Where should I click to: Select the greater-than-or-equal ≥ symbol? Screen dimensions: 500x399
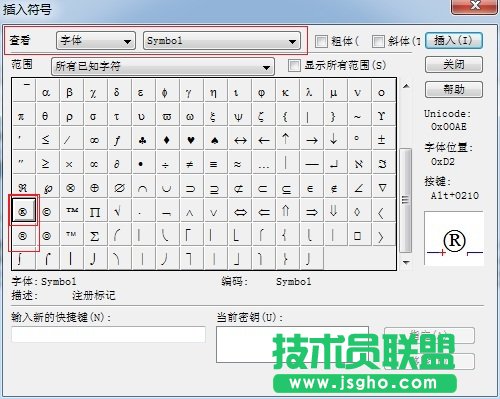click(x=48, y=163)
